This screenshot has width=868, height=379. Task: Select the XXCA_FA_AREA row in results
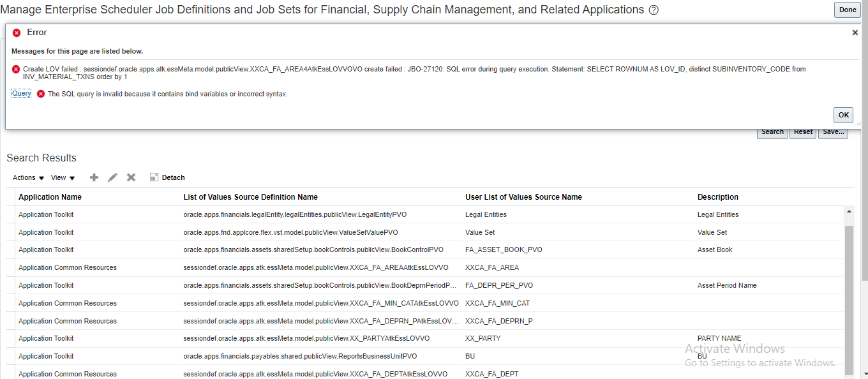pos(319,267)
